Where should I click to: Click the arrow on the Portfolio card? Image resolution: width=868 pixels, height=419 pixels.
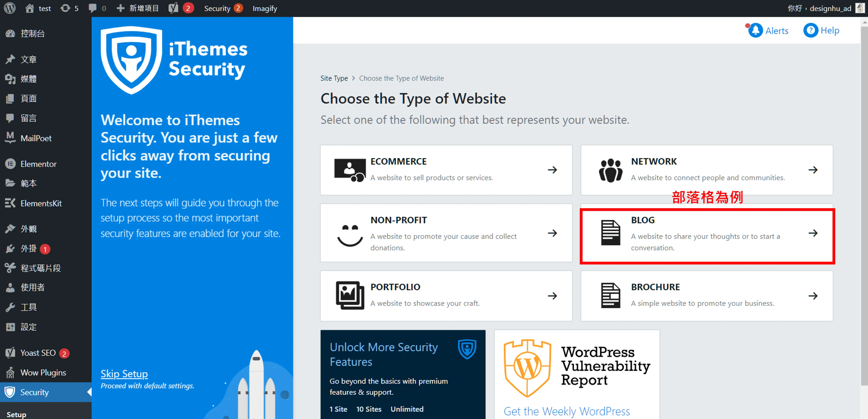point(552,296)
